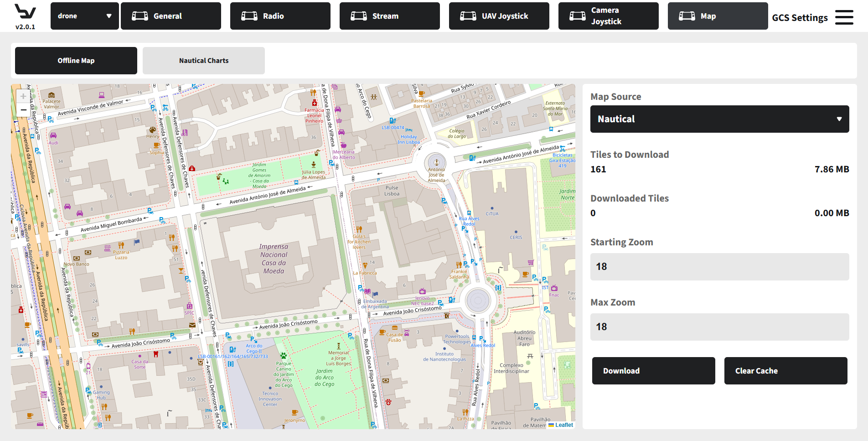Click the map zoom out minus button
This screenshot has height=441, width=868.
point(23,110)
